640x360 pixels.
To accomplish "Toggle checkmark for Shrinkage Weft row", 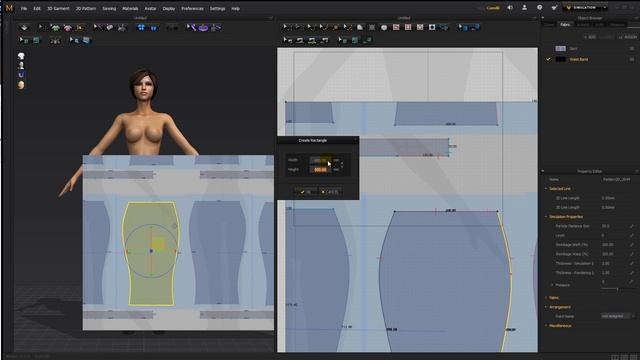I will click(631, 245).
